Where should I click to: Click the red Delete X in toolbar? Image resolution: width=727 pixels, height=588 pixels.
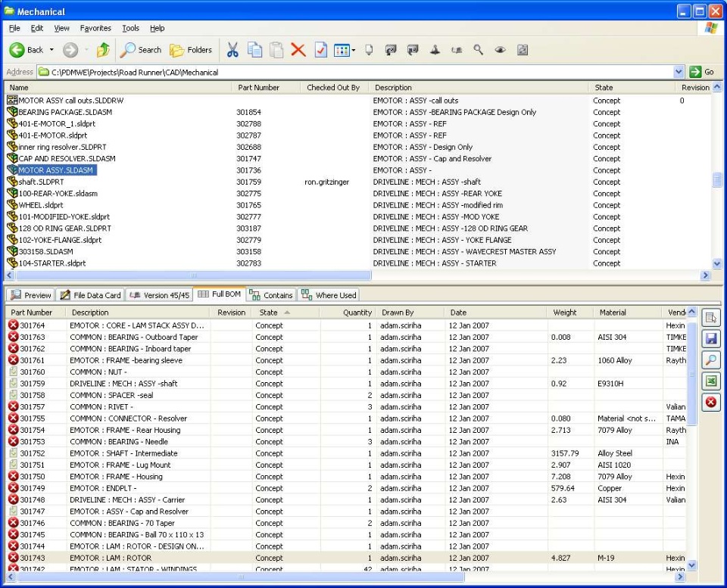[298, 50]
